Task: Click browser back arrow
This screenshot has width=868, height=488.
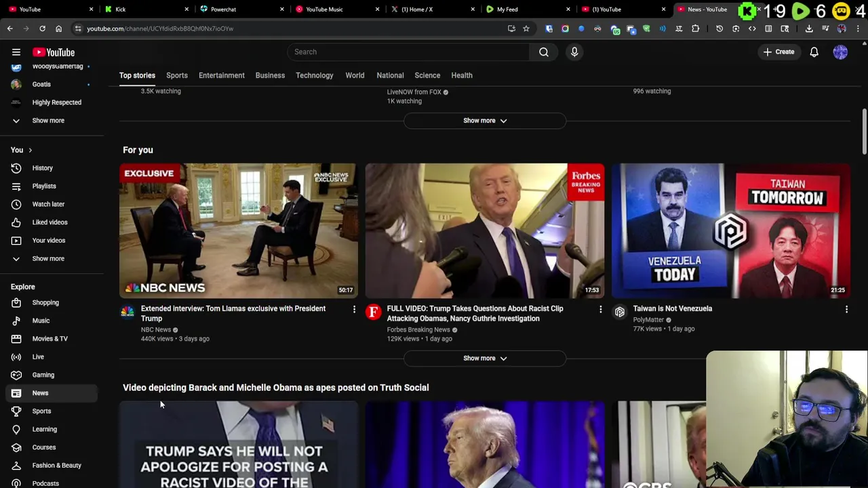Action: [9, 28]
